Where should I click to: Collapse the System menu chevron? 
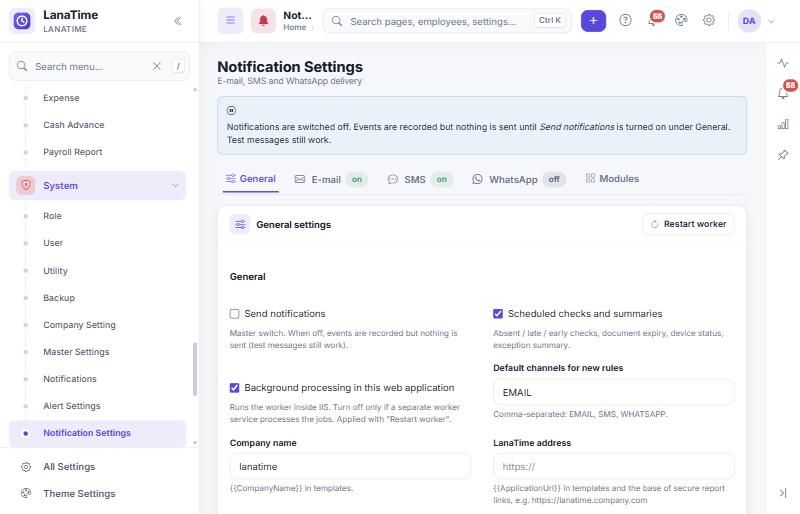[176, 185]
